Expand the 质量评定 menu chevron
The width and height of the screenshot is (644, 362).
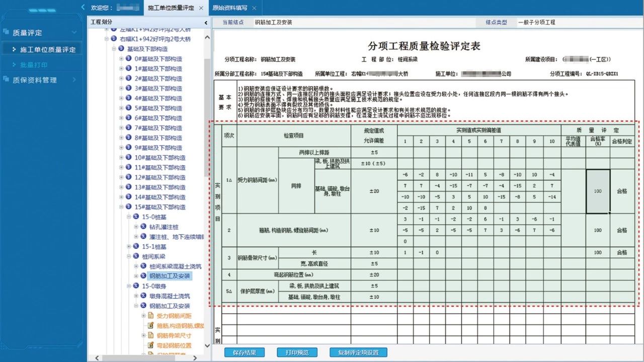pyautogui.click(x=74, y=33)
